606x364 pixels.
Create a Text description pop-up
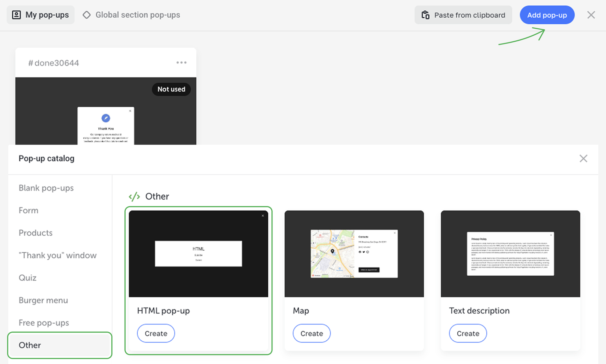(x=468, y=333)
